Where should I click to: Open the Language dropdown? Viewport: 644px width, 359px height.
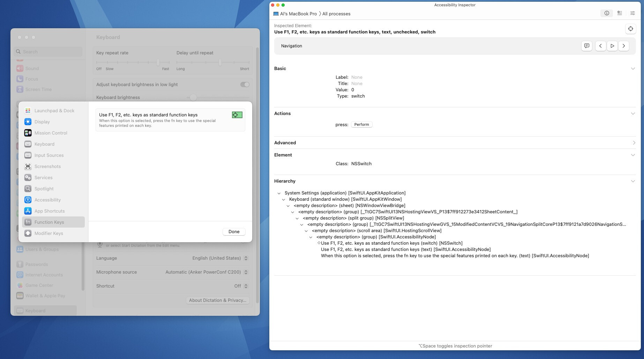pos(246,258)
